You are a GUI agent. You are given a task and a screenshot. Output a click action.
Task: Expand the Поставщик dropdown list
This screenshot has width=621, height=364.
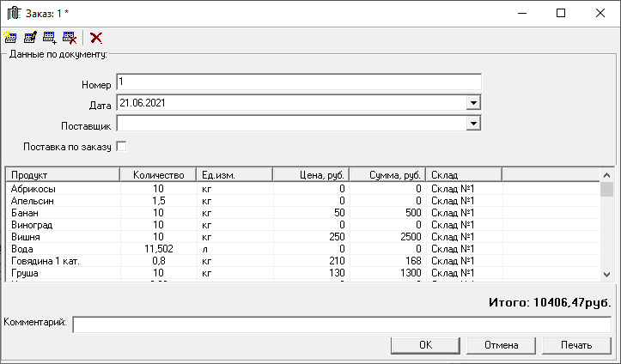pyautogui.click(x=472, y=124)
